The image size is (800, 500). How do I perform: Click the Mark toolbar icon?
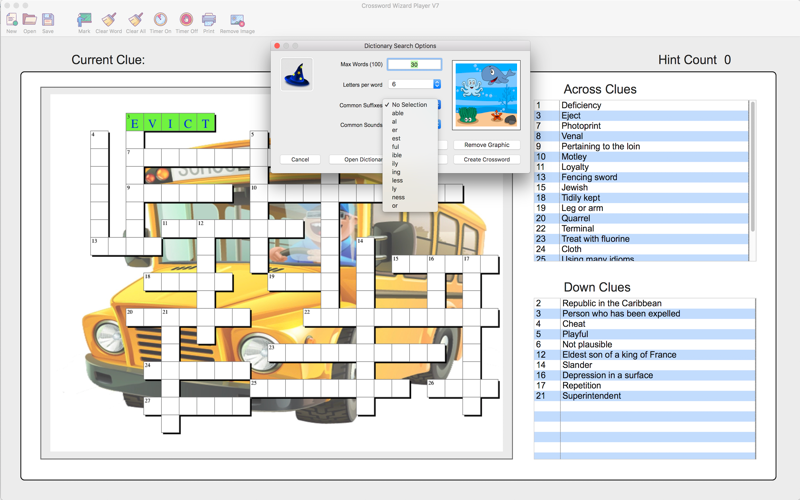click(x=84, y=20)
